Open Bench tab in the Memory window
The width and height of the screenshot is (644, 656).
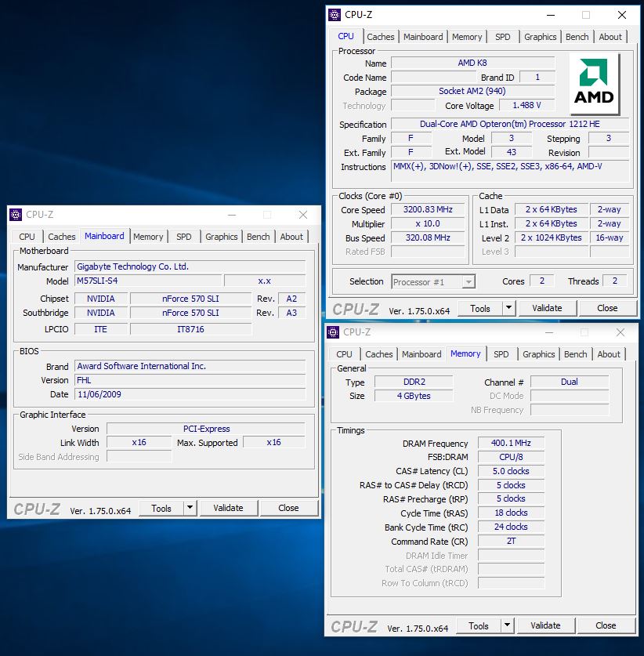click(575, 354)
